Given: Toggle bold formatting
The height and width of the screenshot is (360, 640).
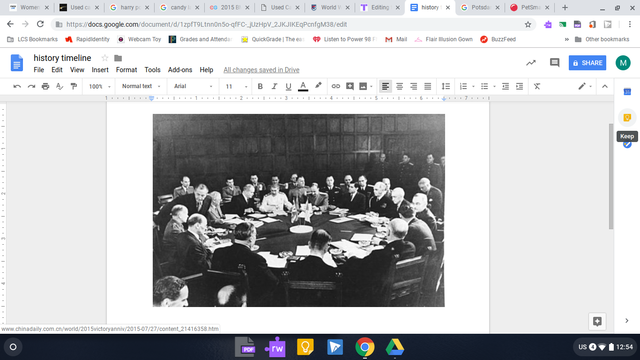Looking at the screenshot, I should point(260,86).
